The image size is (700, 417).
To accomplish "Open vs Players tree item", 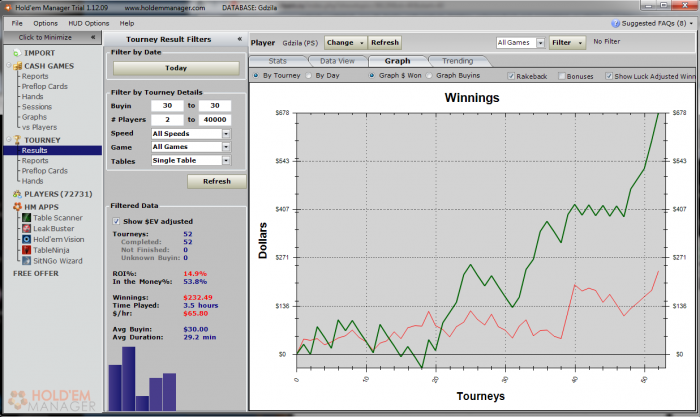I will 39,127.
